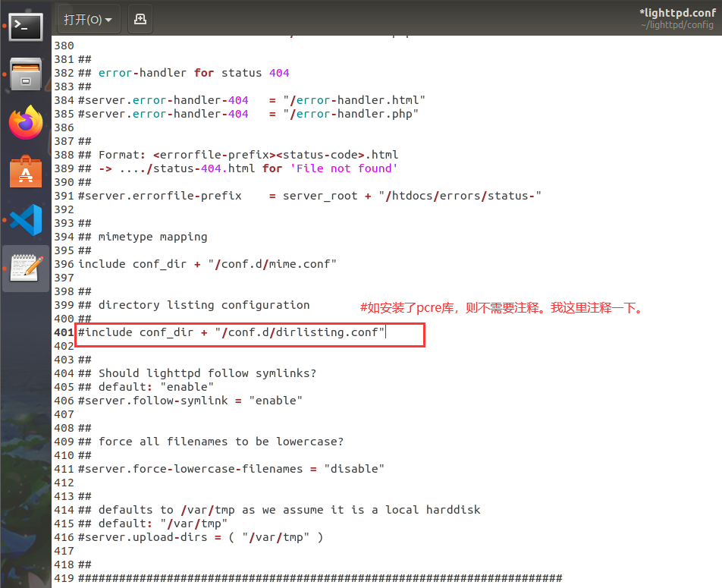Launch Firefox from the dock
Screen dimensions: 722x588
point(25,121)
